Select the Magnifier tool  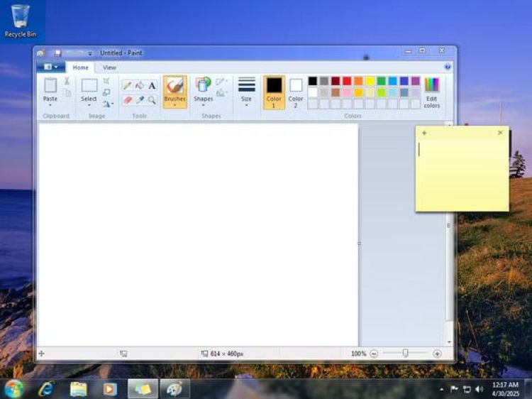152,100
